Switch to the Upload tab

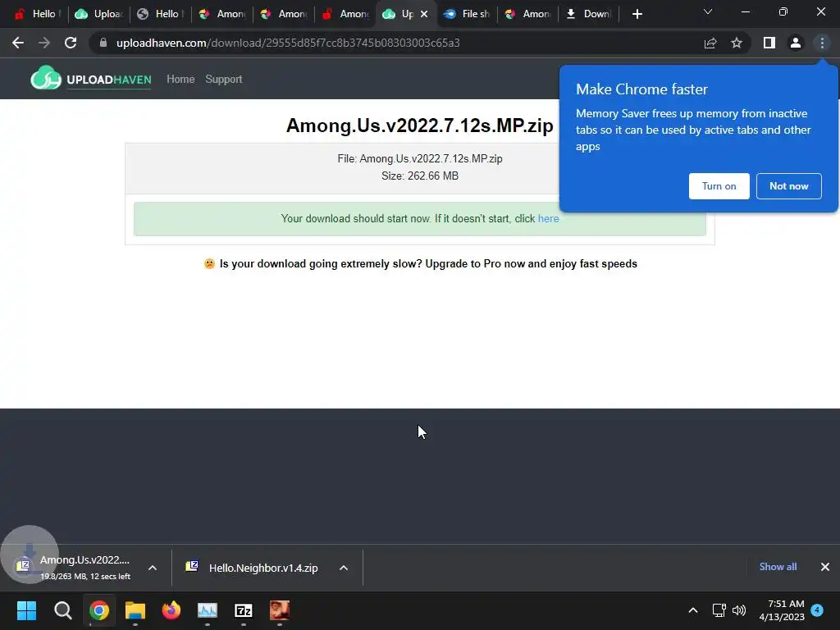pyautogui.click(x=99, y=14)
